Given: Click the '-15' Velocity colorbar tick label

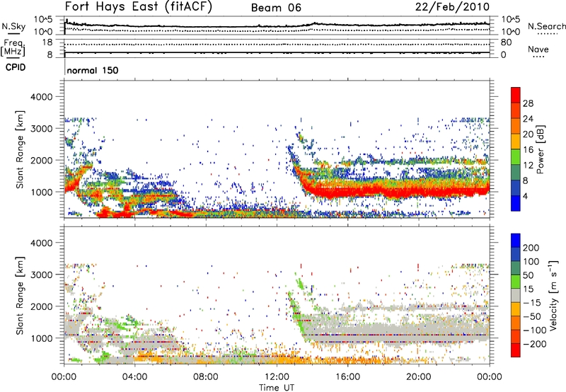Looking at the screenshot, I should (531, 302).
